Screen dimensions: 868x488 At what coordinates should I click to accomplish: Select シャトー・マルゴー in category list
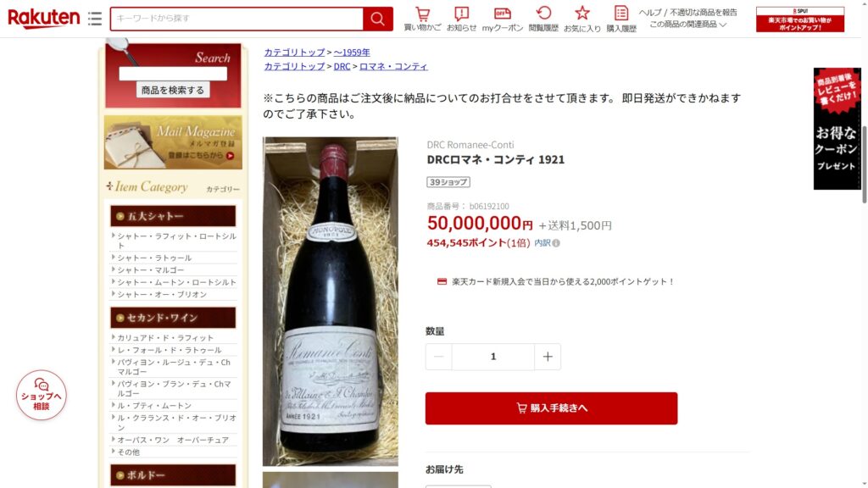point(151,270)
